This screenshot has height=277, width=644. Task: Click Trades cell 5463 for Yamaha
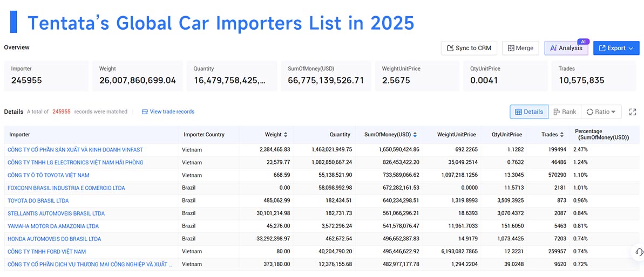pyautogui.click(x=560, y=226)
